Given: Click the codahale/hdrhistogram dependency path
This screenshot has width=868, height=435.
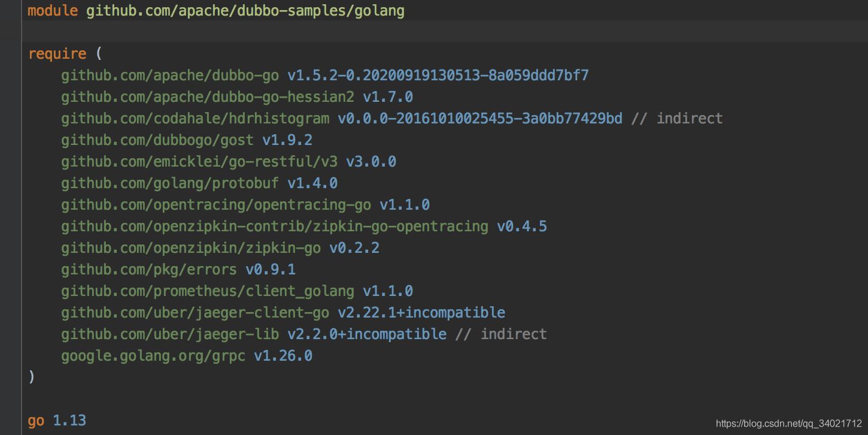Looking at the screenshot, I should click(195, 119).
